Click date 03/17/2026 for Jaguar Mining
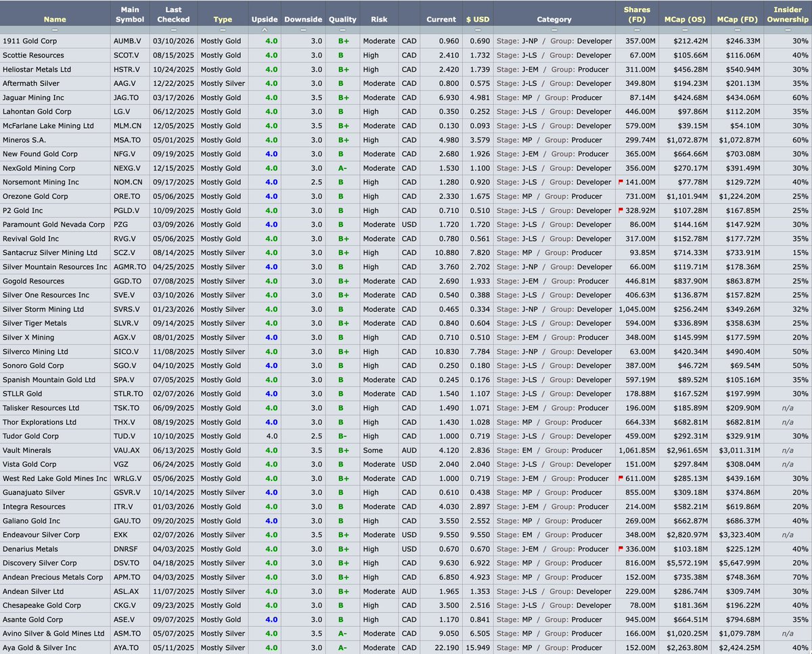 click(174, 97)
